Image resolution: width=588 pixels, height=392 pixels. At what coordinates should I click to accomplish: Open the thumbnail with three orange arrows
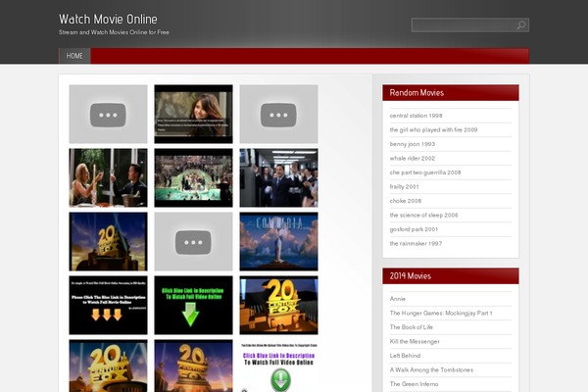tap(108, 306)
